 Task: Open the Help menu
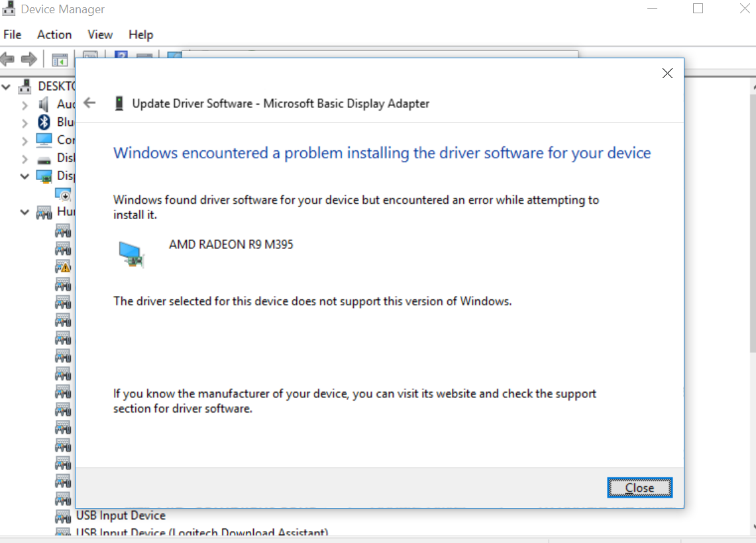tap(140, 34)
